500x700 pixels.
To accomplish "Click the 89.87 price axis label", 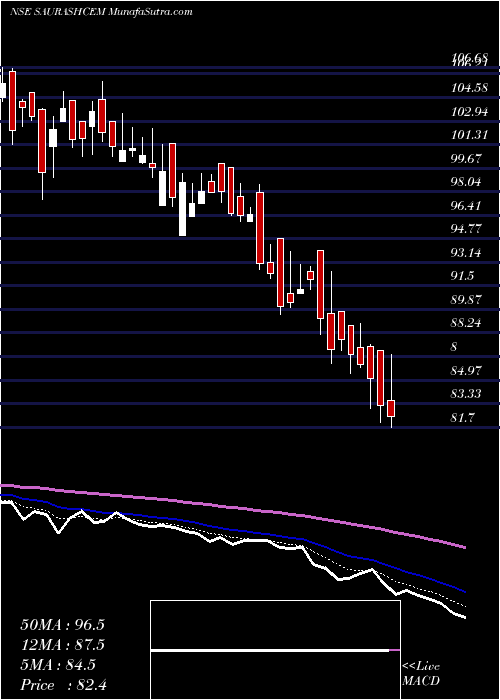I will point(467,300).
